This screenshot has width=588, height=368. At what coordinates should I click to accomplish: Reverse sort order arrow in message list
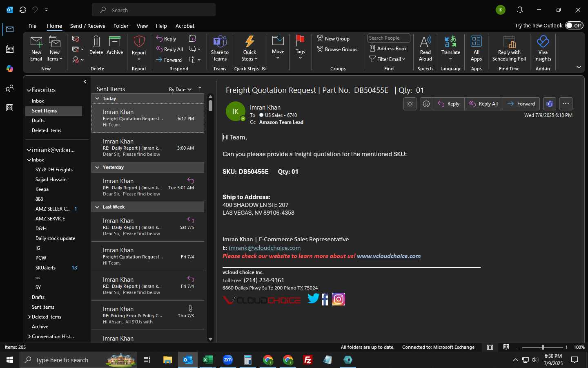point(200,89)
